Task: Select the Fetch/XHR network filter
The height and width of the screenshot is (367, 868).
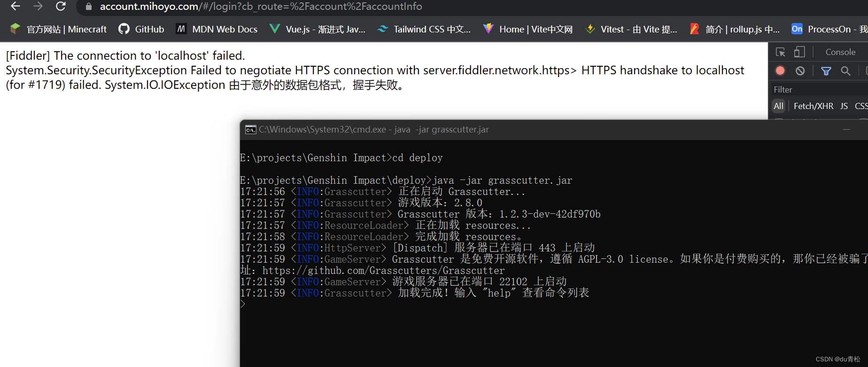Action: click(814, 106)
